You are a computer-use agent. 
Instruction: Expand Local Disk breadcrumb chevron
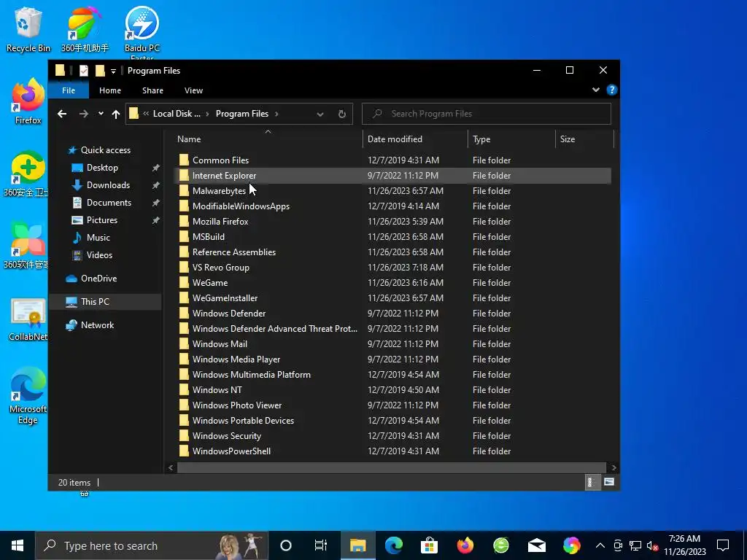(207, 114)
